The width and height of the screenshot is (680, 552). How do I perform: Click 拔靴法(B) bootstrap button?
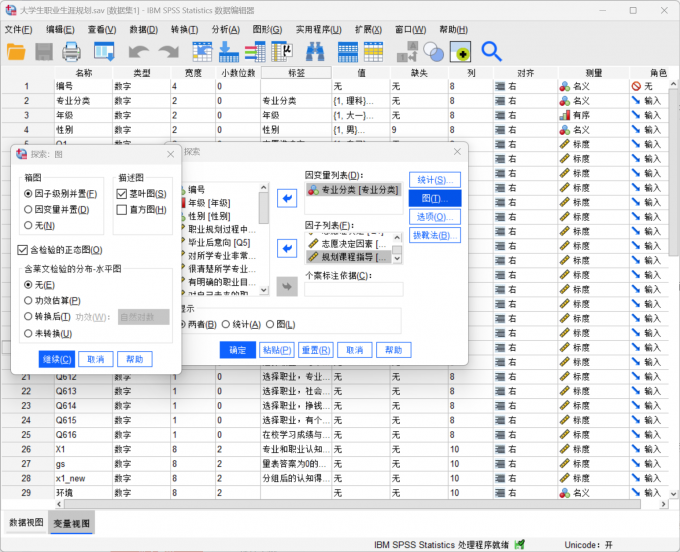pyautogui.click(x=435, y=235)
